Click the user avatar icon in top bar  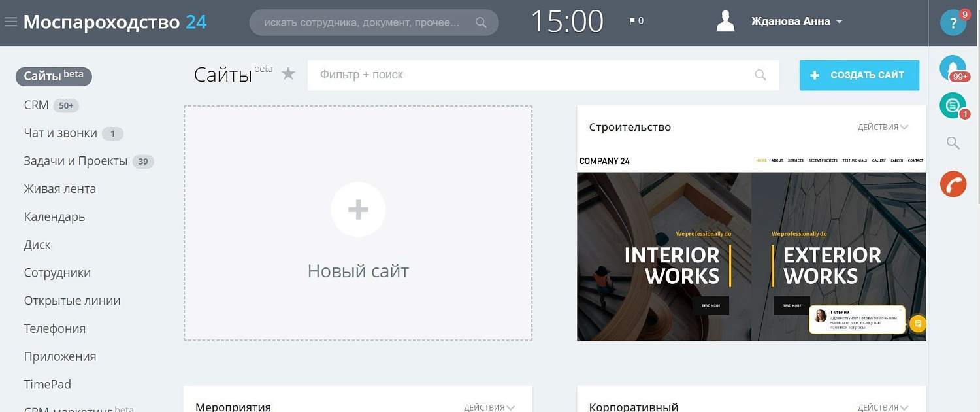click(x=725, y=20)
